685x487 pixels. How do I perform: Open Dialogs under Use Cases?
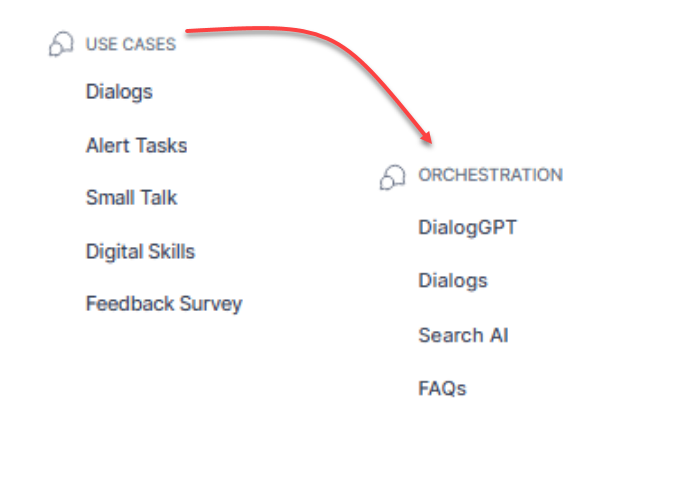pyautogui.click(x=119, y=92)
